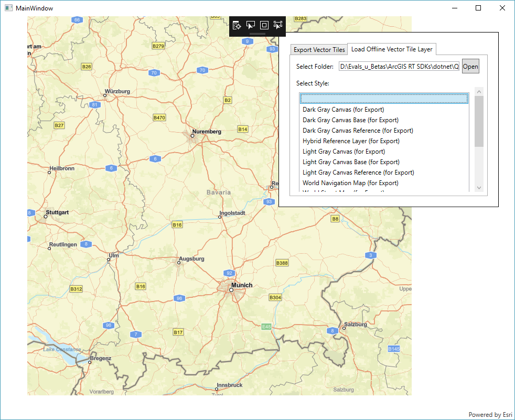
Task: Click style list scroll down arrow
Action: point(479,188)
